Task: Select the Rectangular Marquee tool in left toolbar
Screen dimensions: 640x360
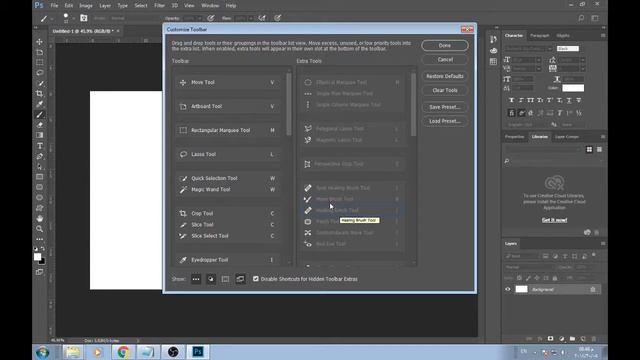Action: pyautogui.click(x=40, y=62)
